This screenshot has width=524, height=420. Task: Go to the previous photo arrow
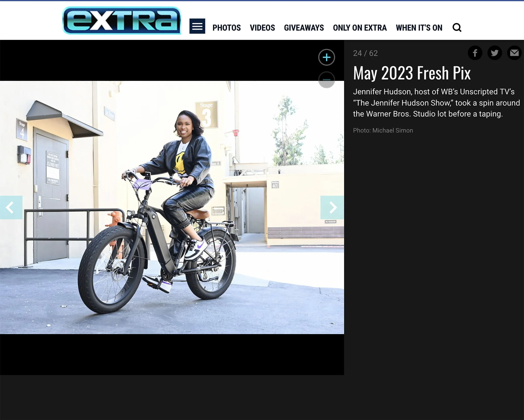tap(11, 208)
